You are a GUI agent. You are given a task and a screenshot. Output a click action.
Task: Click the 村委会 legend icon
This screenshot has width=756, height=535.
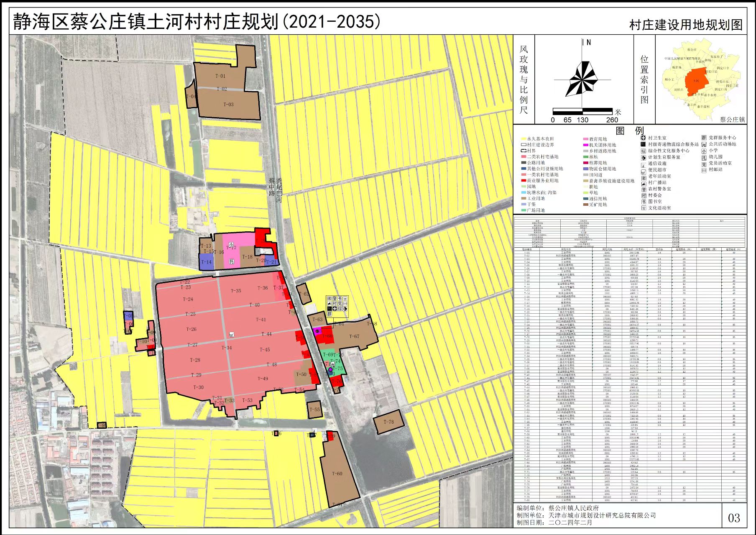click(x=644, y=195)
